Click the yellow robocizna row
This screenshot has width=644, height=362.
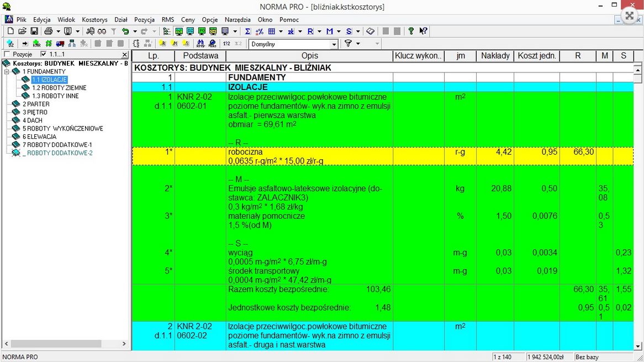[382, 156]
